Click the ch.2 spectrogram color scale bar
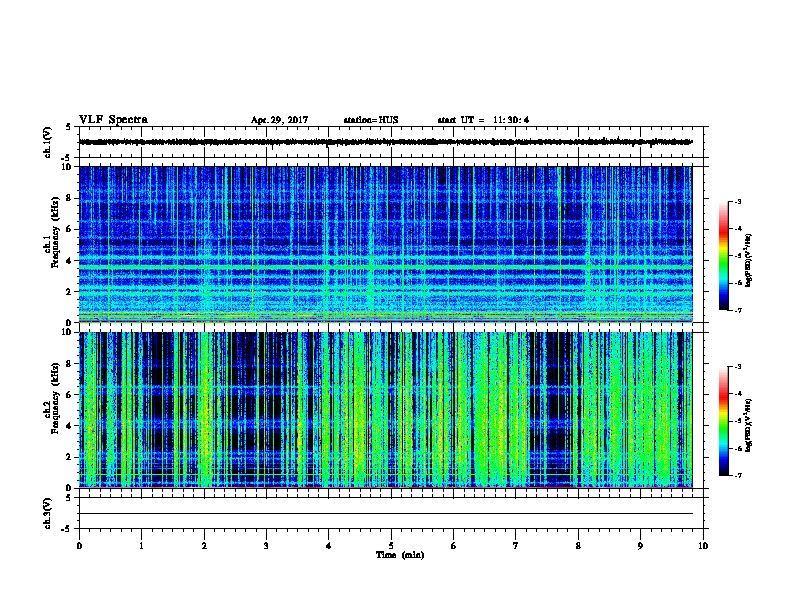Screen dimensions: 792x612 point(723,421)
